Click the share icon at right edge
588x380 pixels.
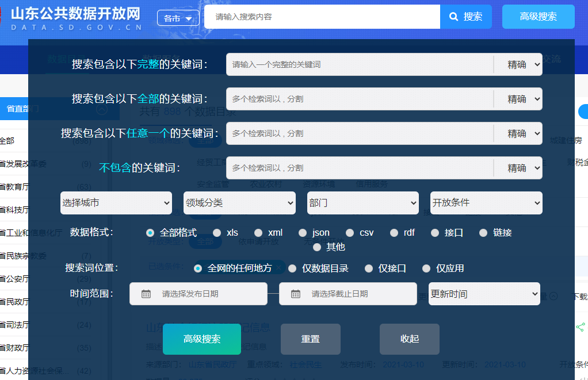(580, 327)
